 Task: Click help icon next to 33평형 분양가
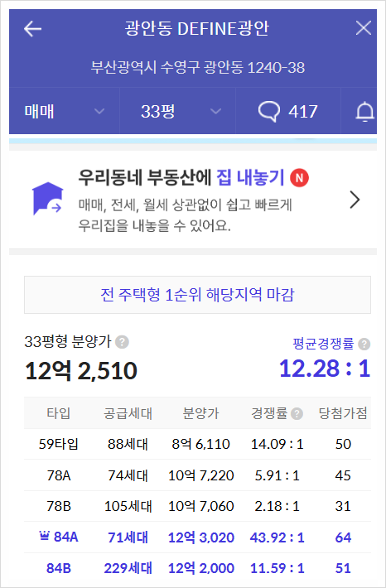(122, 342)
